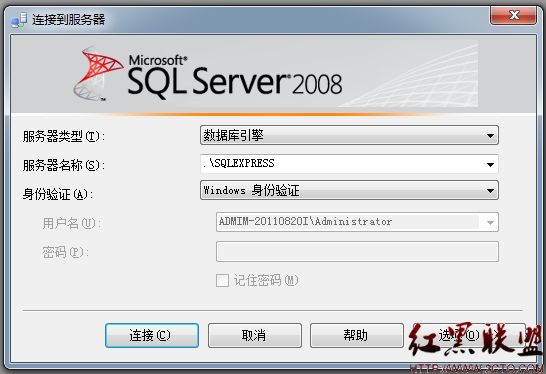Click the 用户名(U) label
This screenshot has width=546, height=374.
point(72,223)
